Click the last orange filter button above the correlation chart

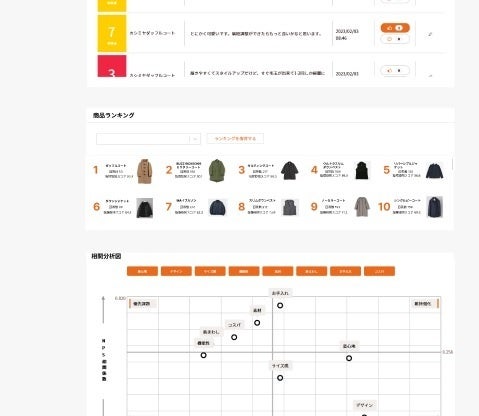click(x=380, y=271)
